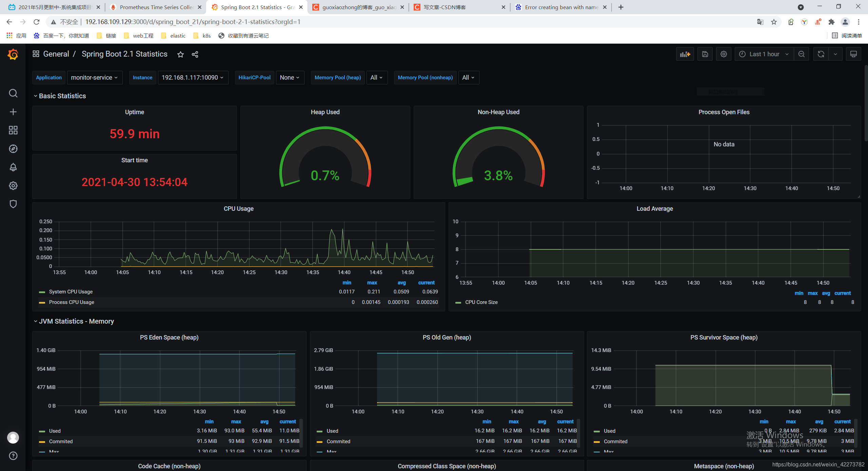Open the Dashboards grid icon in sidebar
Image resolution: width=868 pixels, height=471 pixels.
pyautogui.click(x=13, y=130)
